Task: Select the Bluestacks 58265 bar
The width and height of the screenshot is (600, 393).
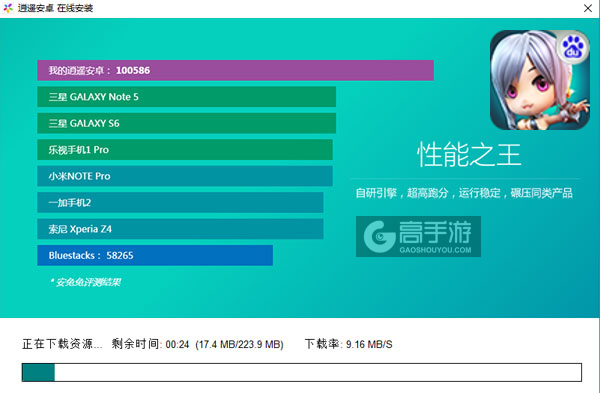Action: point(155,255)
